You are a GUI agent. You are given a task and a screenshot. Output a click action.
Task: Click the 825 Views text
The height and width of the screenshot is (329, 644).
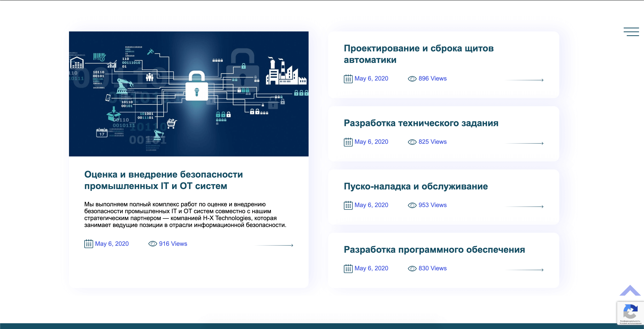[433, 142]
